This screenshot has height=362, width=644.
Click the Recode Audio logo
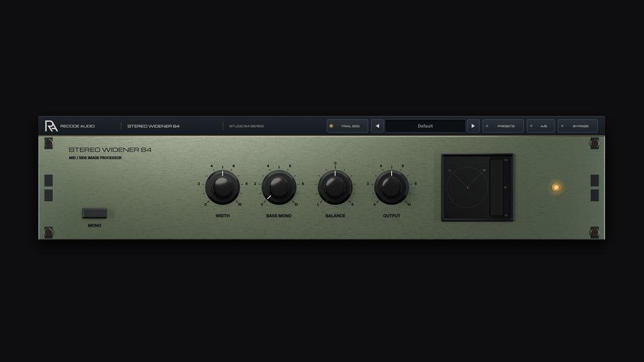click(51, 126)
